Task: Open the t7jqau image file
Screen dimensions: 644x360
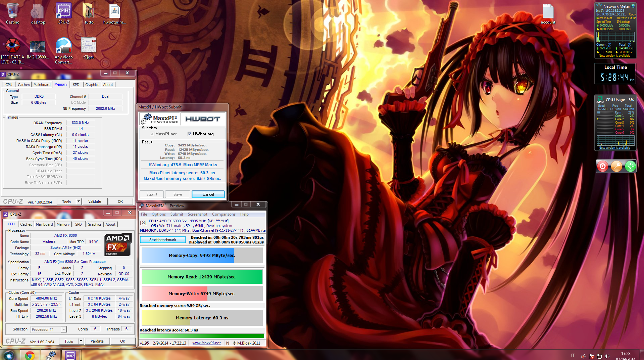Action: pos(89,48)
